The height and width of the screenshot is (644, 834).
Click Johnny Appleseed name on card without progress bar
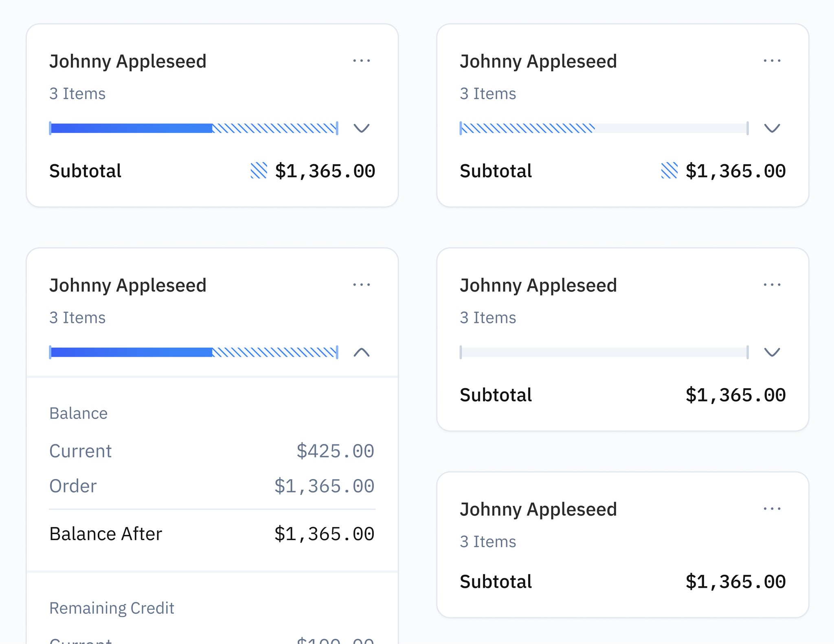538,509
